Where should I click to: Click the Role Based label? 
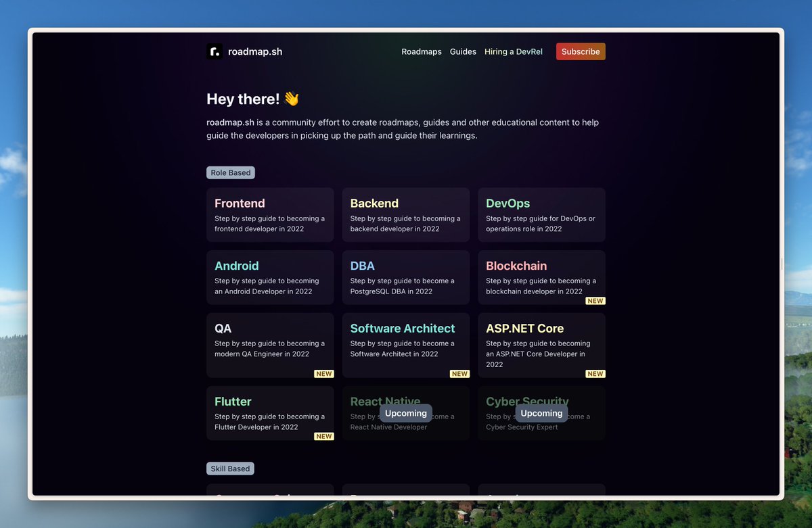(231, 173)
